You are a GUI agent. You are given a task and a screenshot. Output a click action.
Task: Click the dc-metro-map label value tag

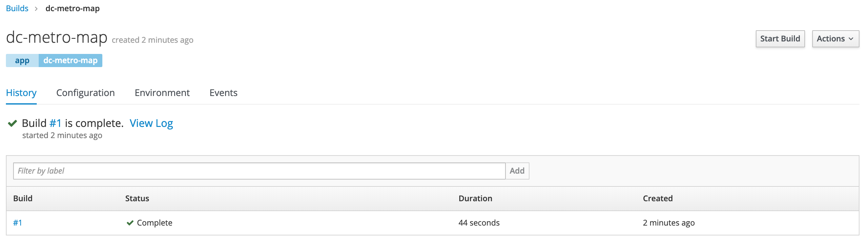pyautogui.click(x=71, y=61)
